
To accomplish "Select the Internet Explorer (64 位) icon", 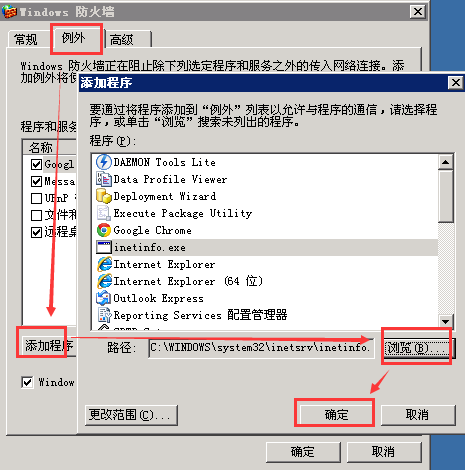I will pyautogui.click(x=104, y=281).
